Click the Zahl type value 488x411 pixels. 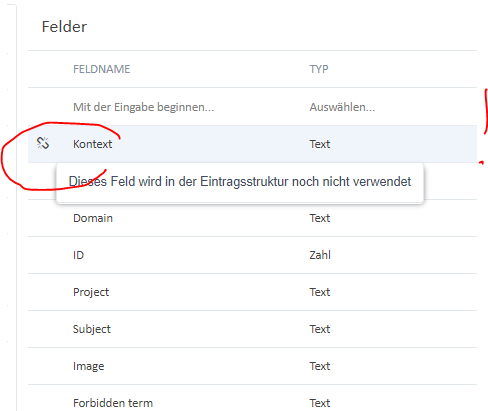coord(320,255)
